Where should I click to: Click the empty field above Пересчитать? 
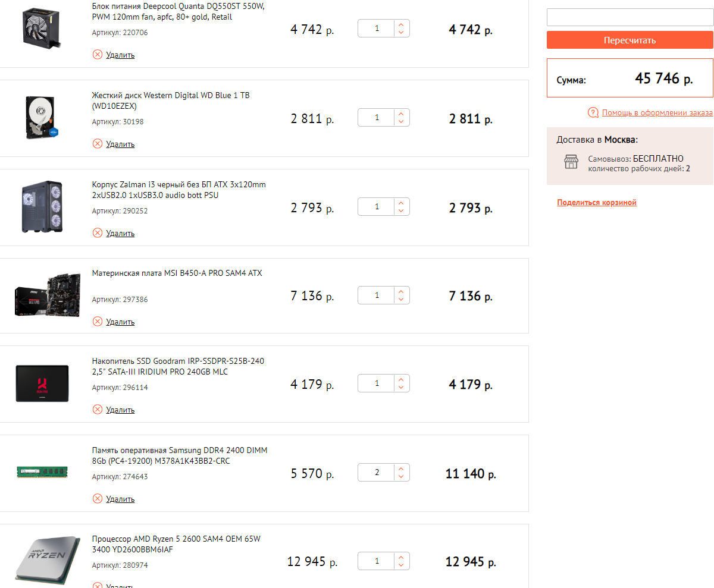pyautogui.click(x=630, y=17)
